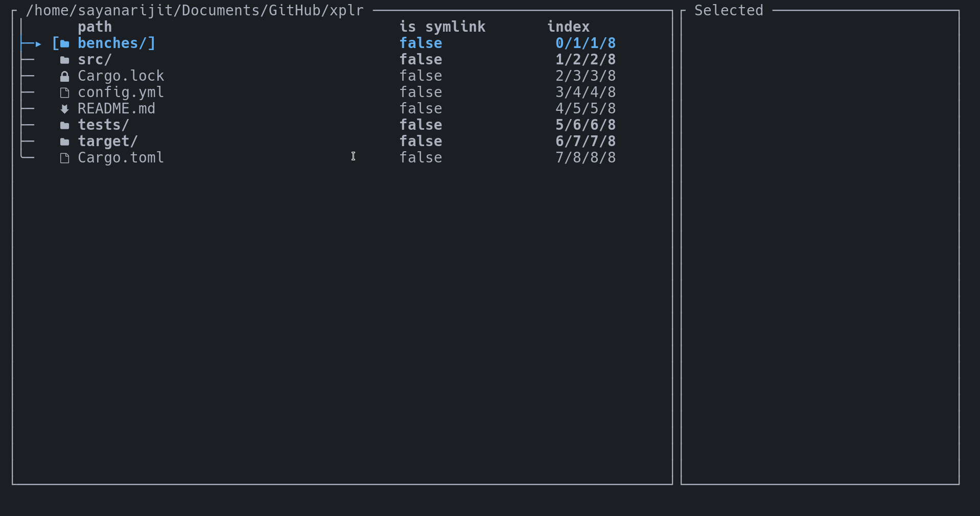
Task: Click the folder icon beside target/
Action: [65, 142]
